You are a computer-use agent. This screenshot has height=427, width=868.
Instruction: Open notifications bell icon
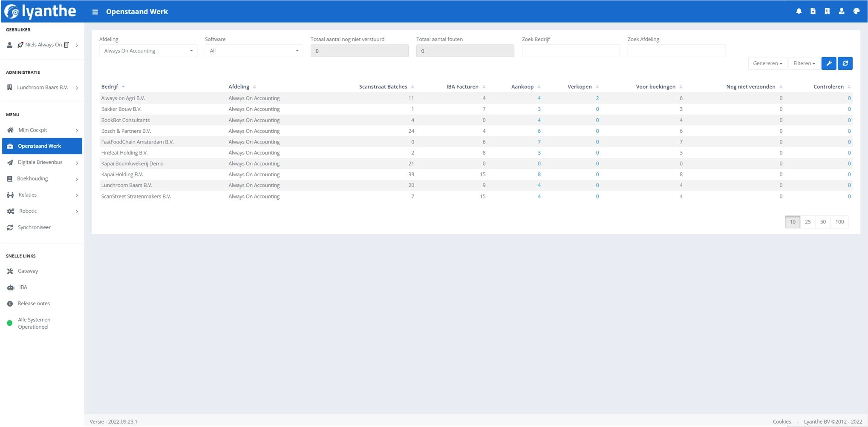pyautogui.click(x=799, y=11)
